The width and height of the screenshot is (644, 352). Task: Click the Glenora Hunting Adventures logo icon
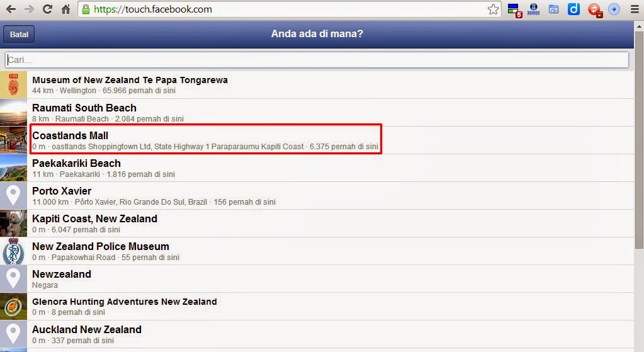(x=13, y=307)
